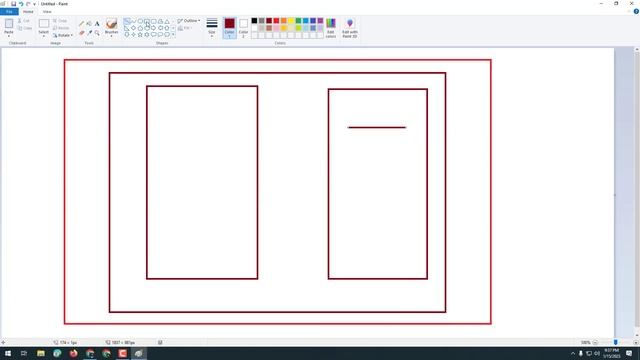
Task: Click the Resize command
Action: point(61,28)
